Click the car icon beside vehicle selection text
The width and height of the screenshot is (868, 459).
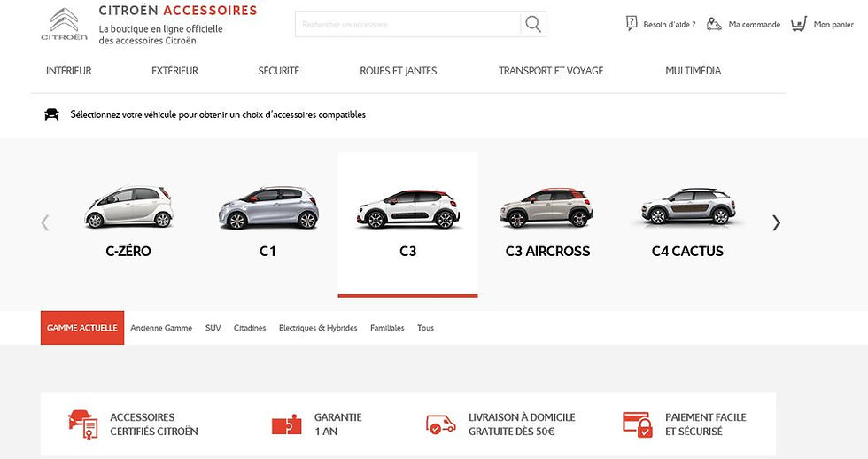[51, 114]
